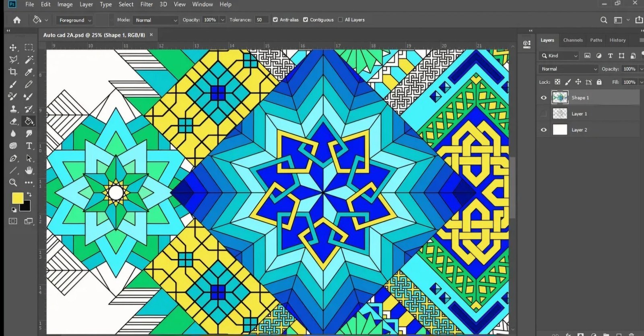Select the Crop tool

(13, 72)
